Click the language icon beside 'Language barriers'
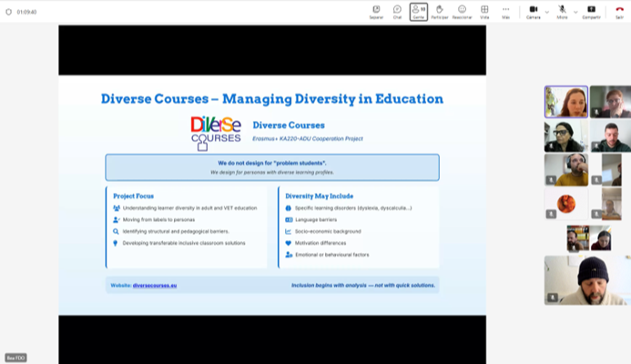The height and width of the screenshot is (364, 631). pyautogui.click(x=289, y=219)
